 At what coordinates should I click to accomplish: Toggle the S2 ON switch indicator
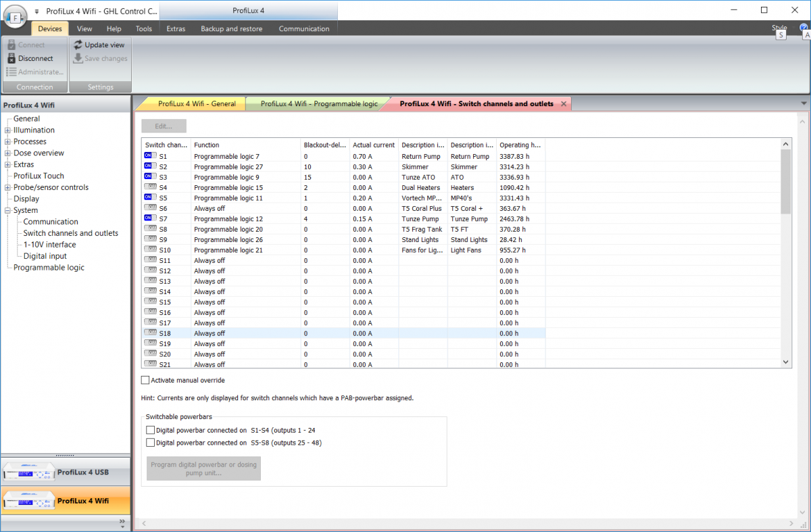pos(150,166)
